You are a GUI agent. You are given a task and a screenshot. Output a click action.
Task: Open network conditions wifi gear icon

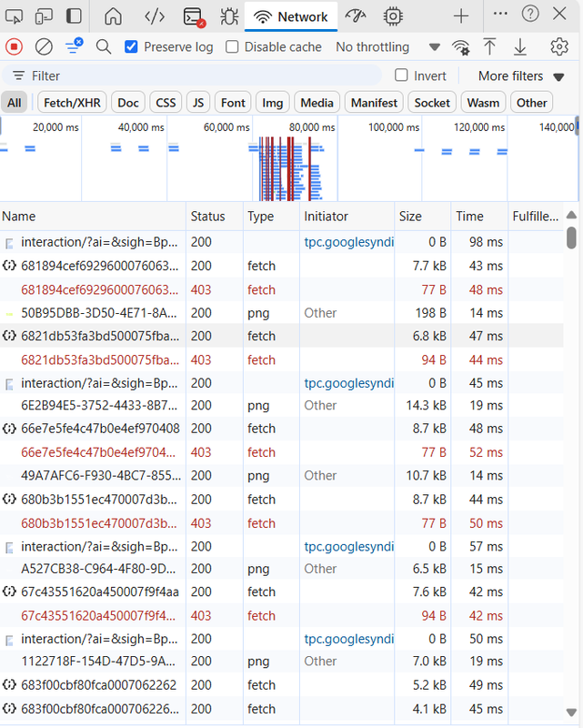(x=460, y=47)
